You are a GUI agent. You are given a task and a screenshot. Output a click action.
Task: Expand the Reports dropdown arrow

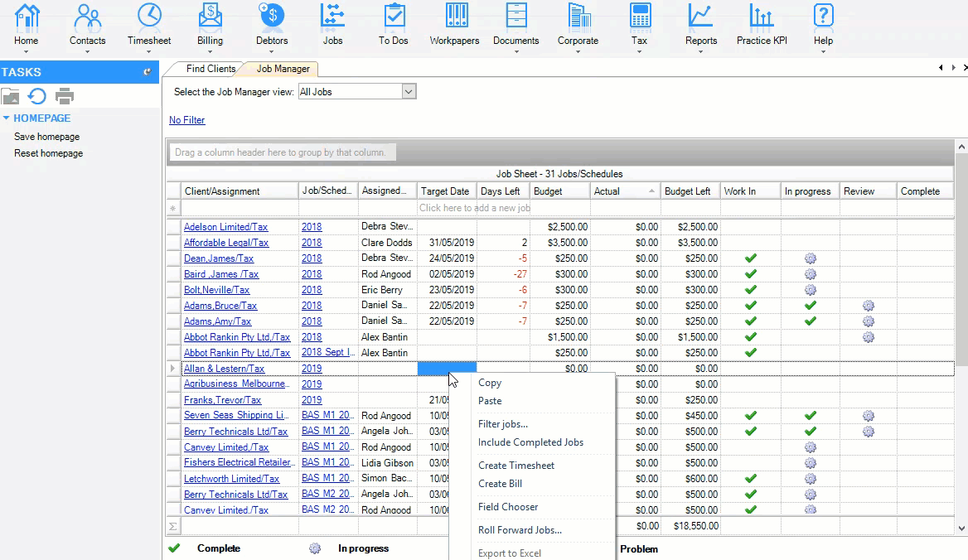(x=701, y=52)
